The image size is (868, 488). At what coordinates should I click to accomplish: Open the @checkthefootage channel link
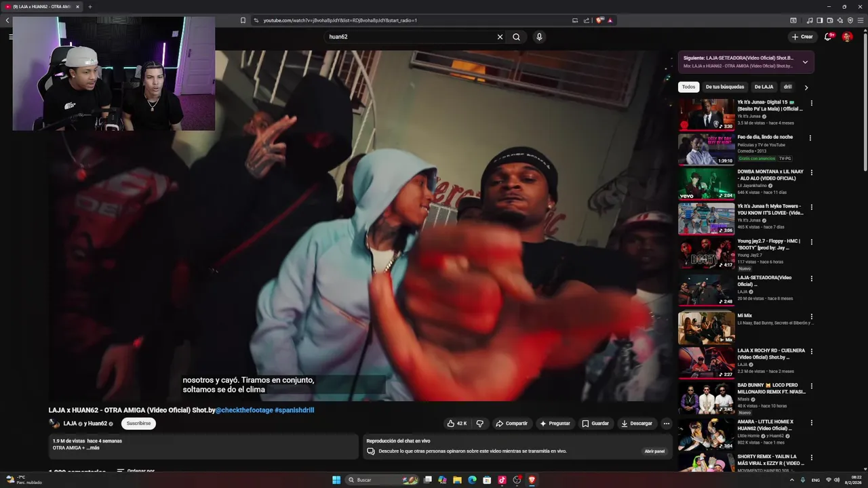(244, 410)
